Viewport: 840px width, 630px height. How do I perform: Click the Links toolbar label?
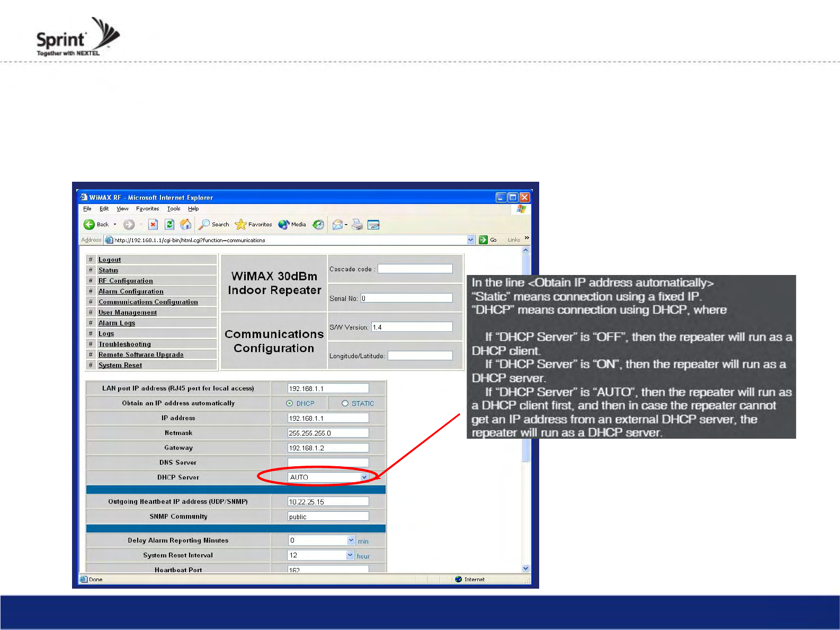[x=514, y=240]
